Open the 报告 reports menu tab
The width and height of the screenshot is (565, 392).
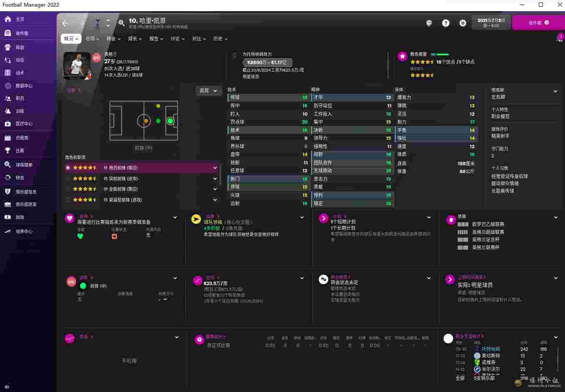156,39
